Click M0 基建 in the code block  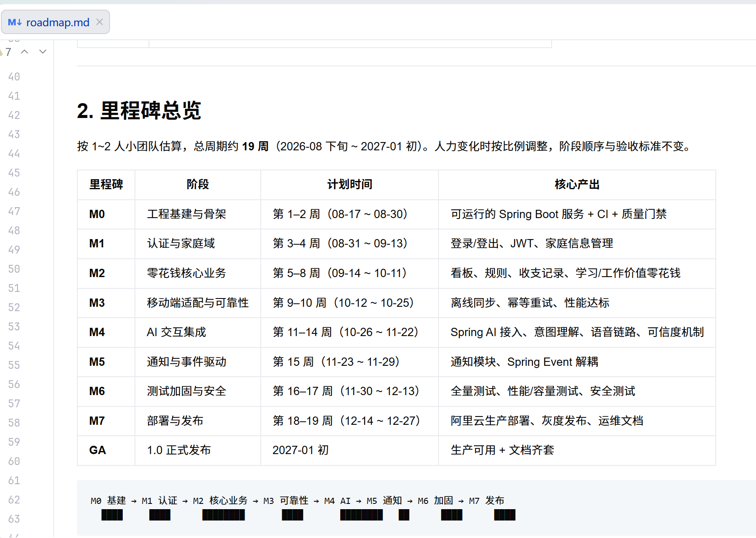pyautogui.click(x=108, y=501)
